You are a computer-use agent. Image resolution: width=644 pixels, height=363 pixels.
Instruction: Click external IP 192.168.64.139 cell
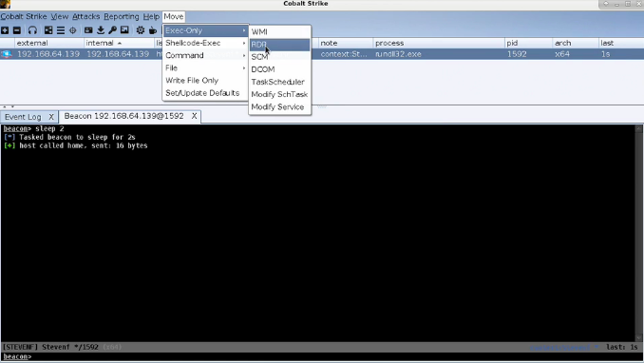click(x=48, y=54)
